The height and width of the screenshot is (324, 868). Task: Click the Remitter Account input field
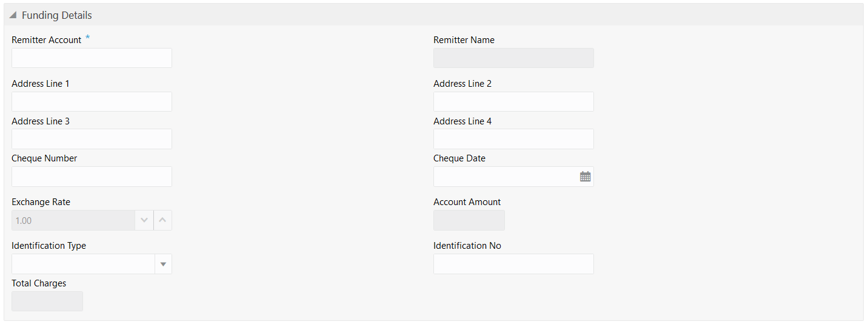[92, 58]
